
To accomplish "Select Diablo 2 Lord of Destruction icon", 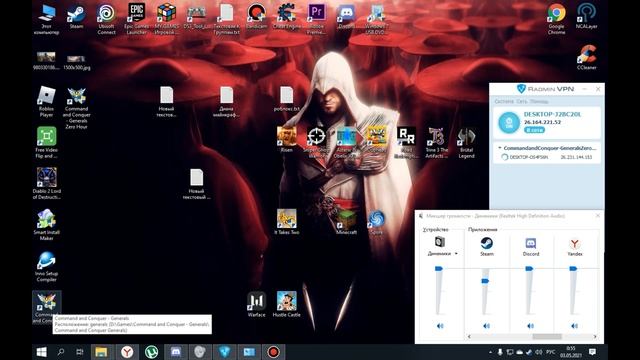I will [47, 183].
